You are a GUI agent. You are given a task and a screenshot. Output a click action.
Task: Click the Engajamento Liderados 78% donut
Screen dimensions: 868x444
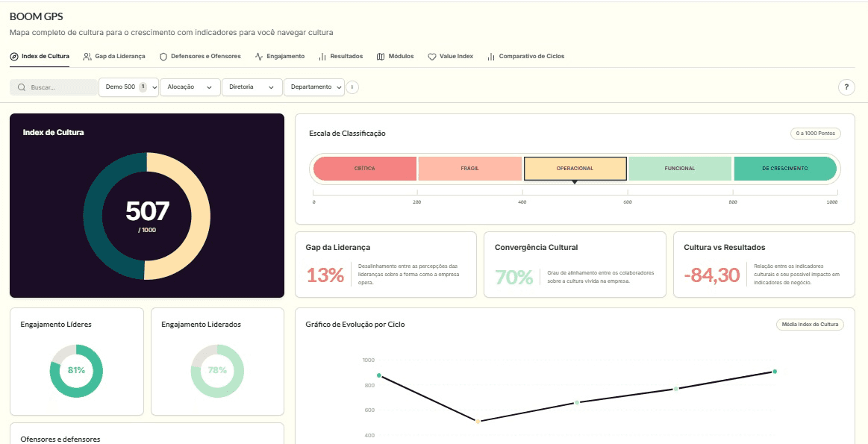(217, 370)
